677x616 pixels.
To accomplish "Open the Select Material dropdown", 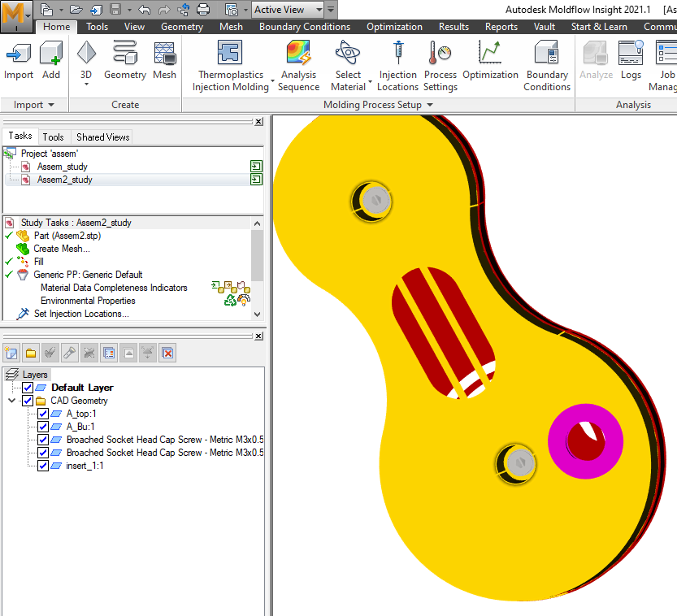I will [x=370, y=80].
